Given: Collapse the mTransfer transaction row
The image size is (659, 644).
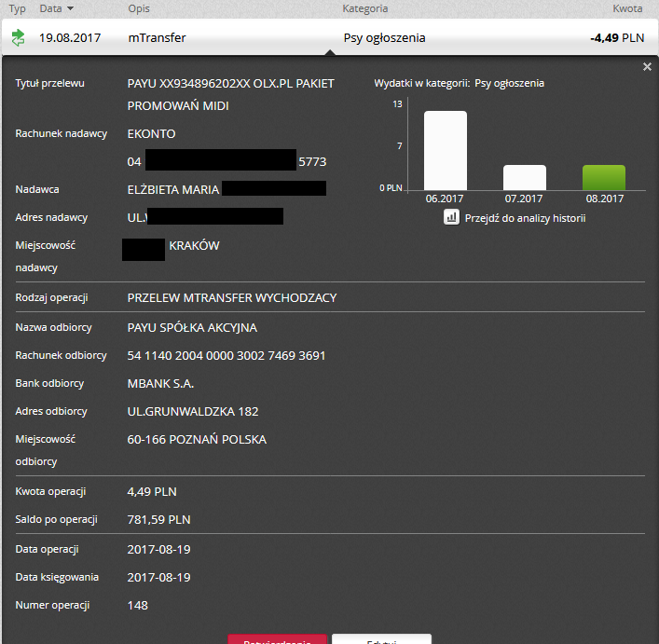Looking at the screenshot, I should click(x=157, y=38).
